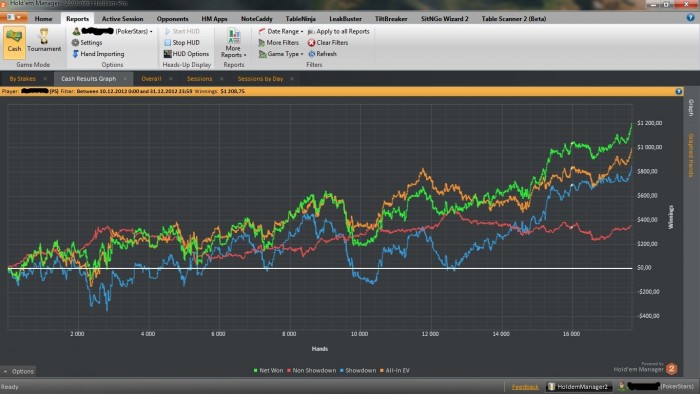Expand the Options panel
700x394 pixels.
[x=18, y=371]
